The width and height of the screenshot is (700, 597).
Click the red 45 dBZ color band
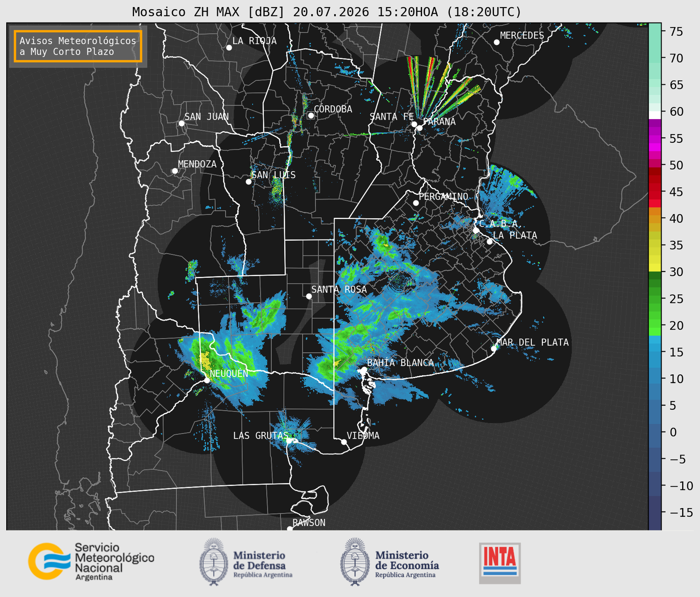click(x=655, y=192)
